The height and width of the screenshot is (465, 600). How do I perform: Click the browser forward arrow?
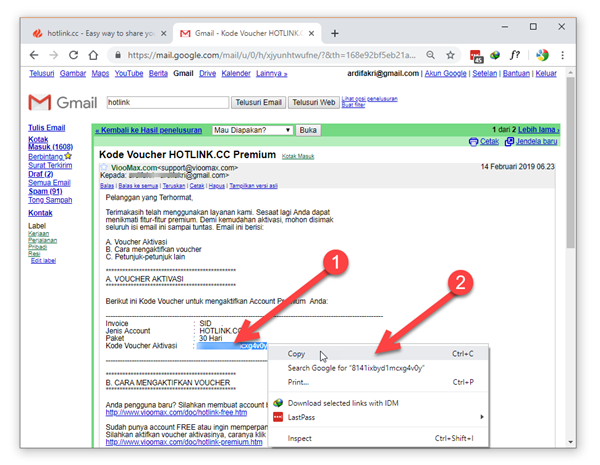(x=54, y=55)
